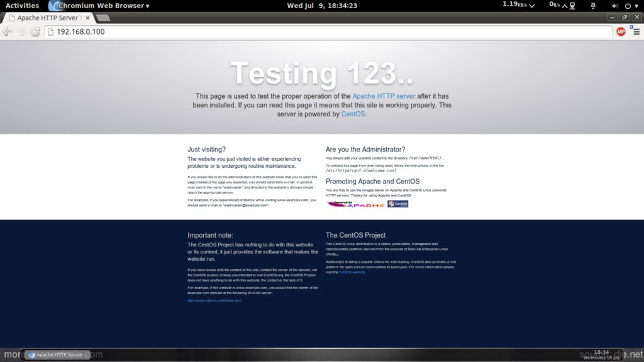Open the clock and calendar in top bar
Screen dimensions: 644x362
tap(322, 6)
